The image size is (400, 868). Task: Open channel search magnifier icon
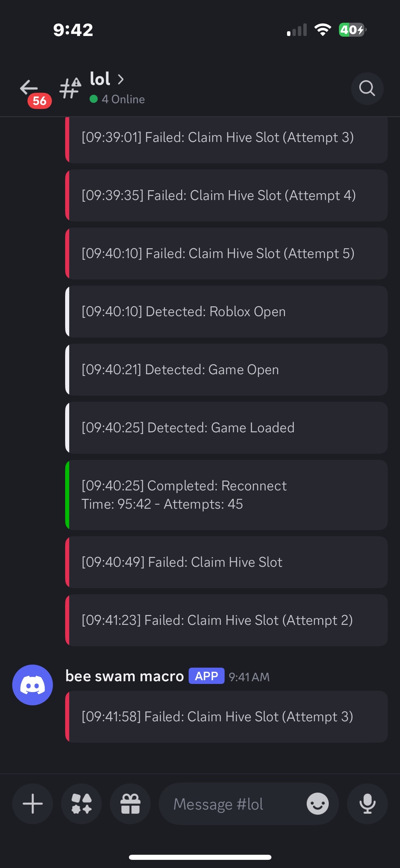click(x=367, y=89)
